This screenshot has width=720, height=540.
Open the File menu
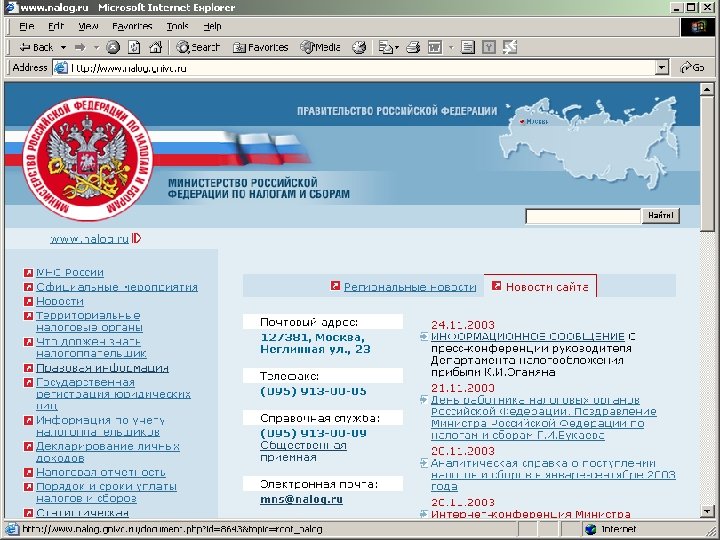click(x=27, y=27)
